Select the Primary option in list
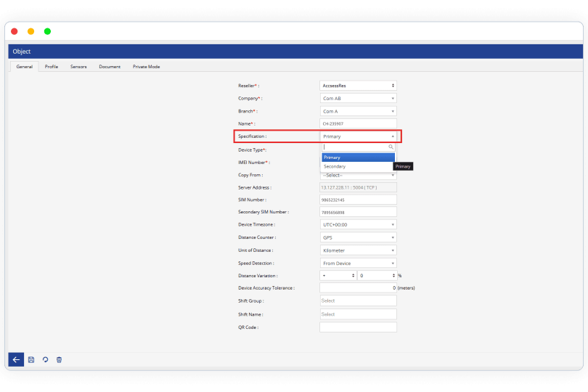The height and width of the screenshot is (392, 588). (358, 158)
